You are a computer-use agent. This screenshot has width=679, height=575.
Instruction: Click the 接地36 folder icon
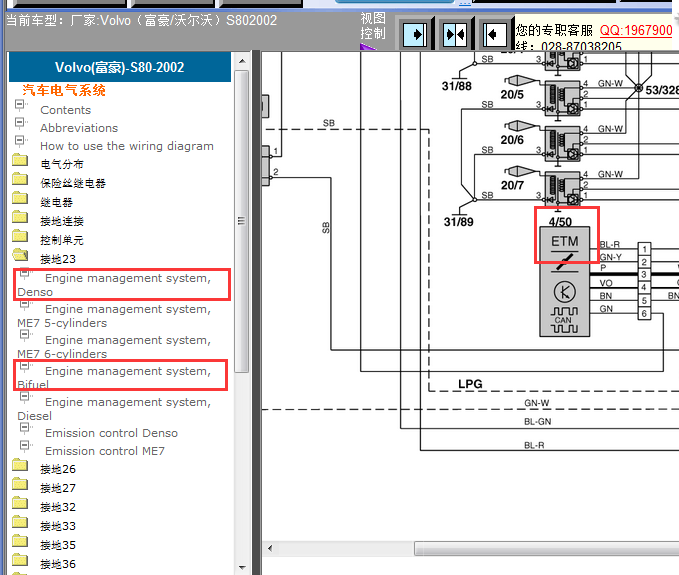click(20, 560)
